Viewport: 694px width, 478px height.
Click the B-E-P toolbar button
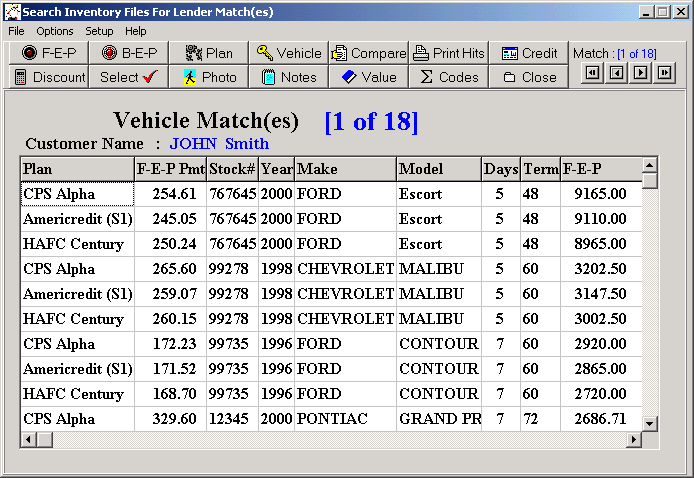pos(128,53)
